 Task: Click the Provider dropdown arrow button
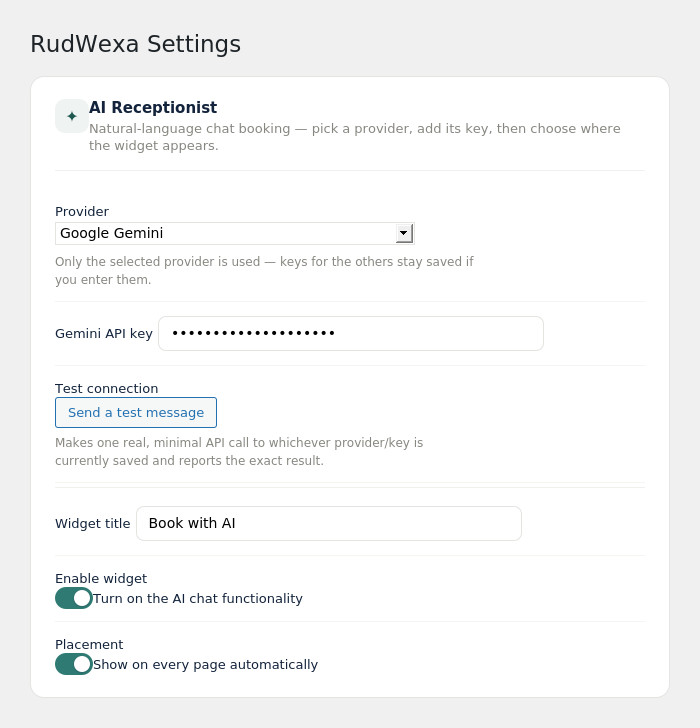pos(404,233)
